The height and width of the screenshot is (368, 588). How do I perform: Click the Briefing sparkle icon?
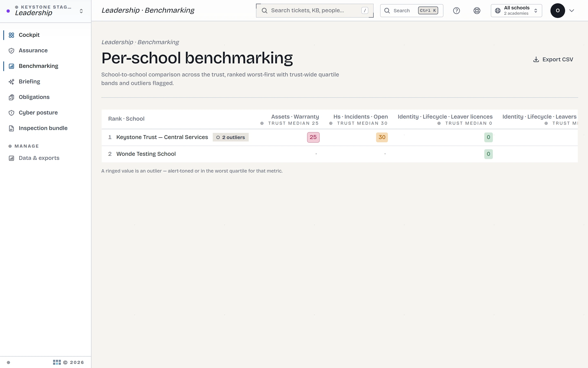pyautogui.click(x=11, y=82)
